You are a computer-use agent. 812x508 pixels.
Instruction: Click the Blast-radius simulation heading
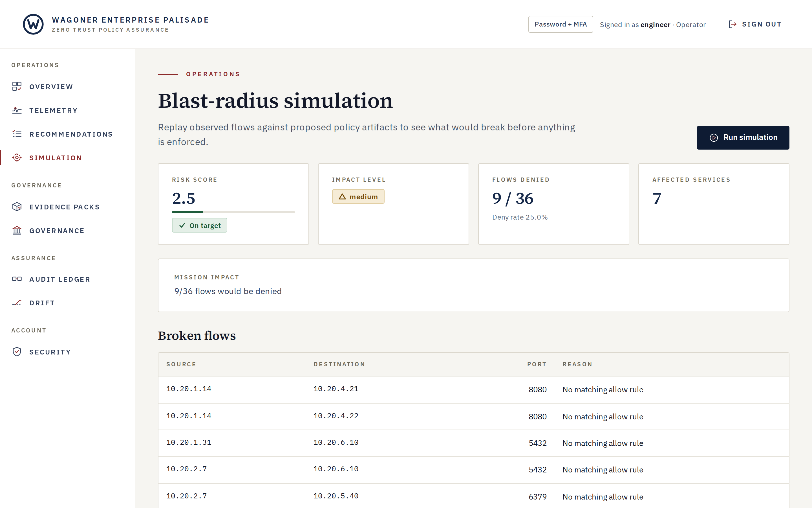(x=275, y=101)
